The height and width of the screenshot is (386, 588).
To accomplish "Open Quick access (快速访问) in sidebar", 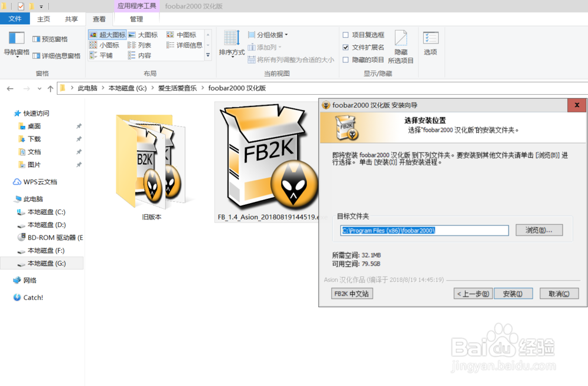I will [x=32, y=114].
